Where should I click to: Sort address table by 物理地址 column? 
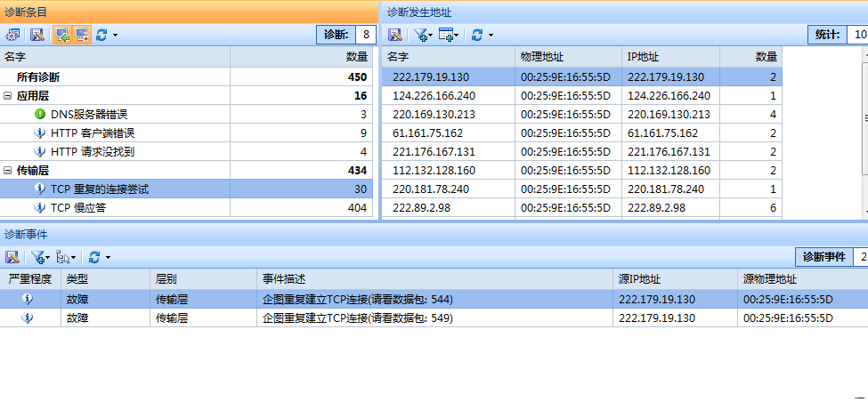click(569, 56)
